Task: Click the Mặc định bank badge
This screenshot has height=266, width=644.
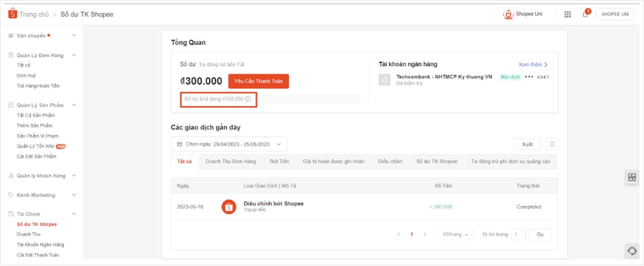Action: pyautogui.click(x=510, y=77)
